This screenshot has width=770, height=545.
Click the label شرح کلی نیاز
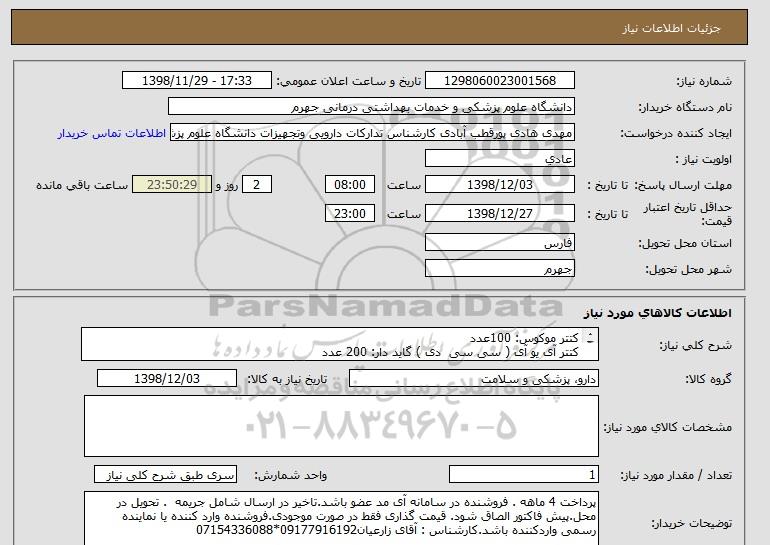click(697, 345)
